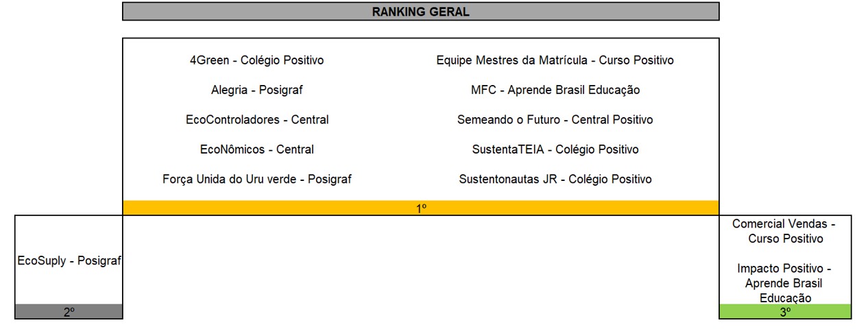868x329 pixels.
Task: Select Impacto Positivo - Aprende Brasil Educação
Action: click(785, 283)
